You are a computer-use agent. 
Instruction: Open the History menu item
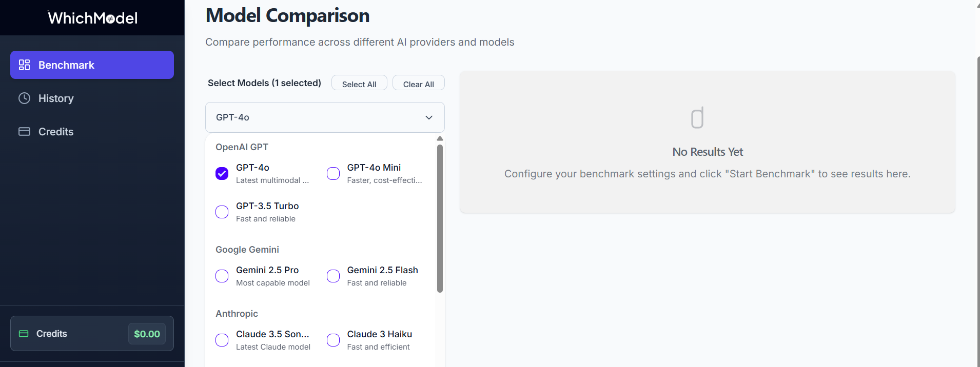(56, 98)
